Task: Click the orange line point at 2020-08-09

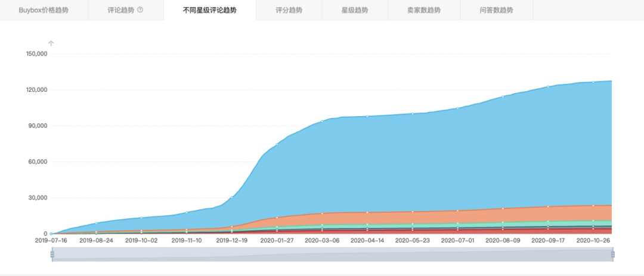Action: tap(503, 209)
